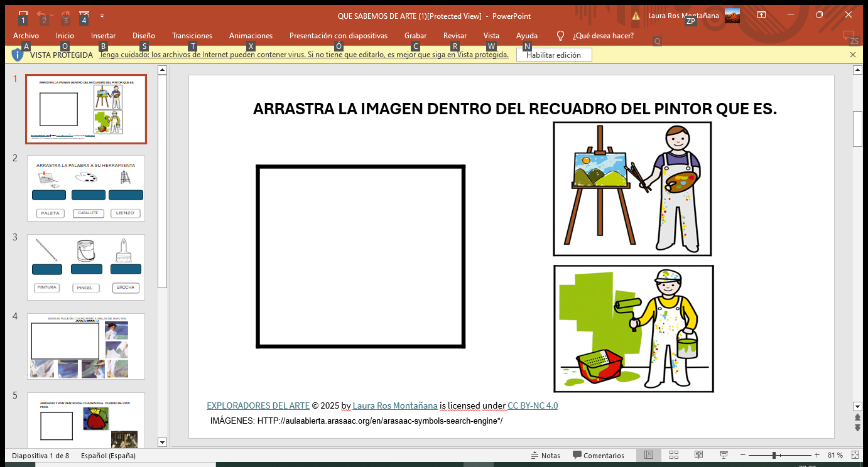Screen dimensions: 868x467
Task: Click Español (España) language in status bar
Action: [108, 455]
